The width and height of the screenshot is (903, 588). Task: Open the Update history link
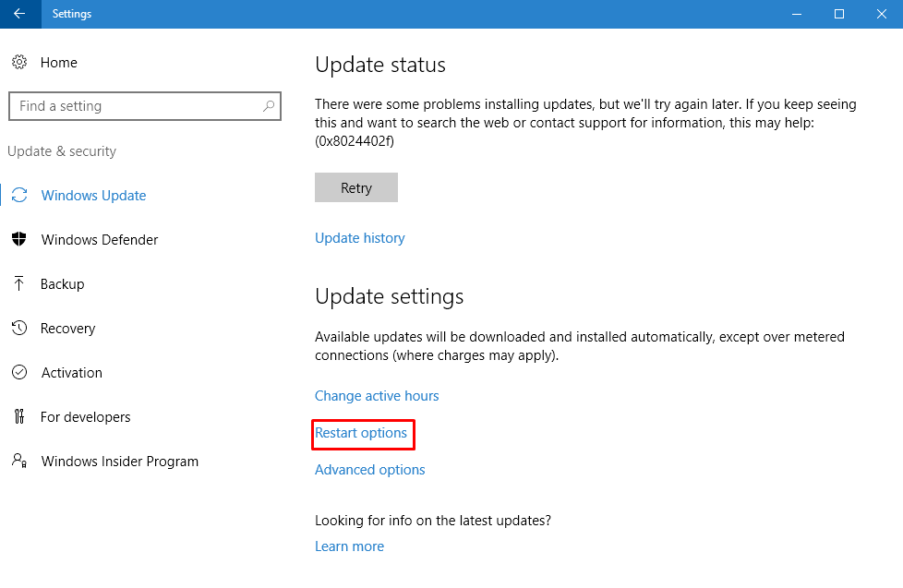(x=360, y=238)
